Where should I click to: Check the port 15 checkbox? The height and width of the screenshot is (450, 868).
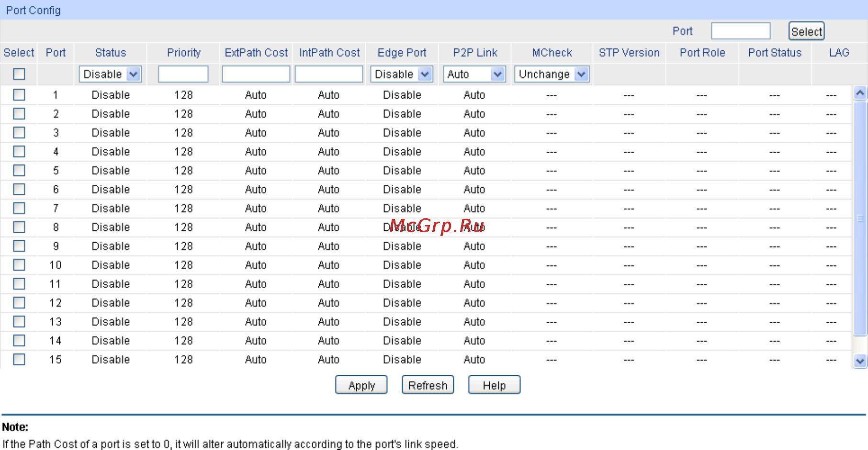click(19, 360)
